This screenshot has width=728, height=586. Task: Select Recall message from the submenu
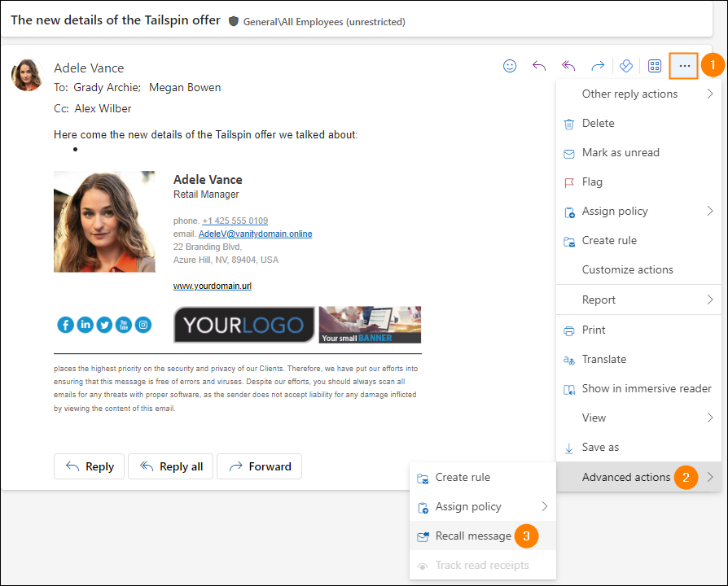(x=473, y=536)
